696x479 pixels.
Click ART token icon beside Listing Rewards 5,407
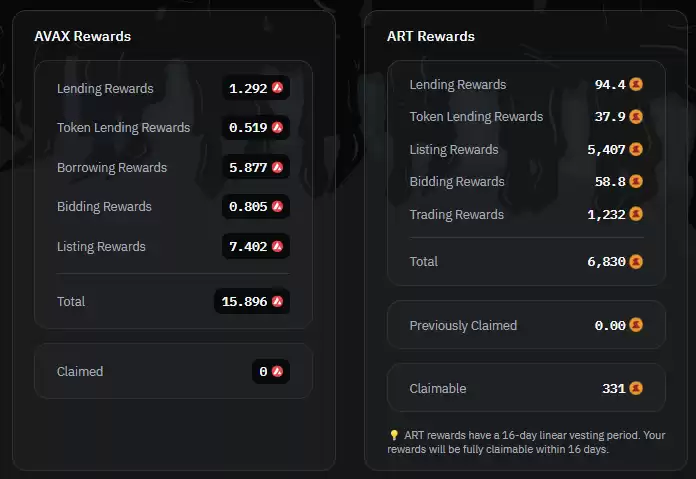[636, 149]
